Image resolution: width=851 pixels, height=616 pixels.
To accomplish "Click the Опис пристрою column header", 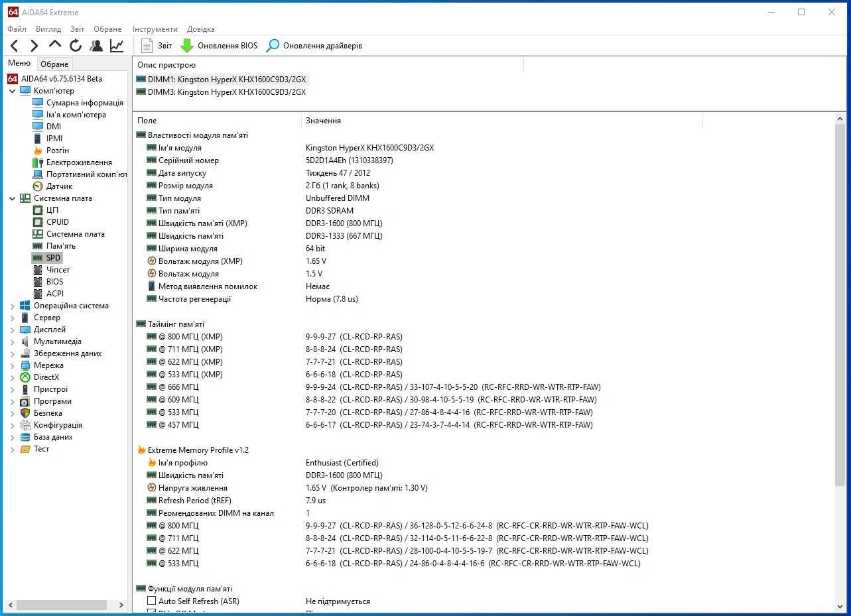I will pyautogui.click(x=328, y=65).
